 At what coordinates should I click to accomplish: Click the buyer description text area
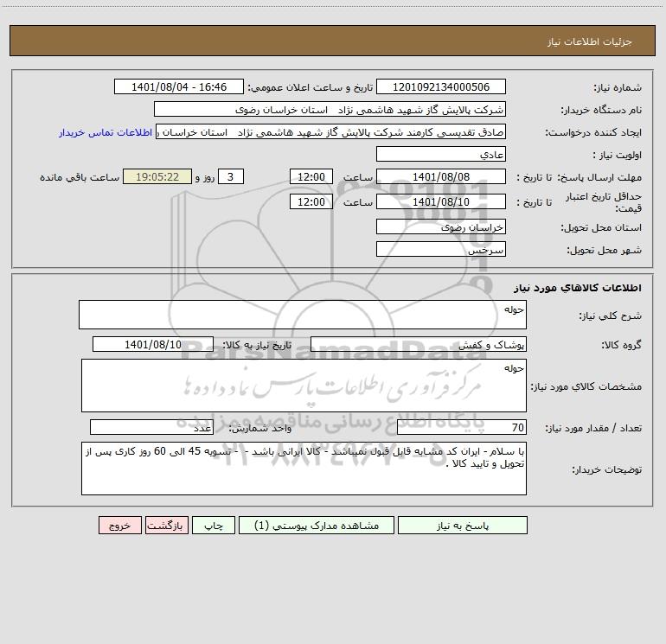304,469
